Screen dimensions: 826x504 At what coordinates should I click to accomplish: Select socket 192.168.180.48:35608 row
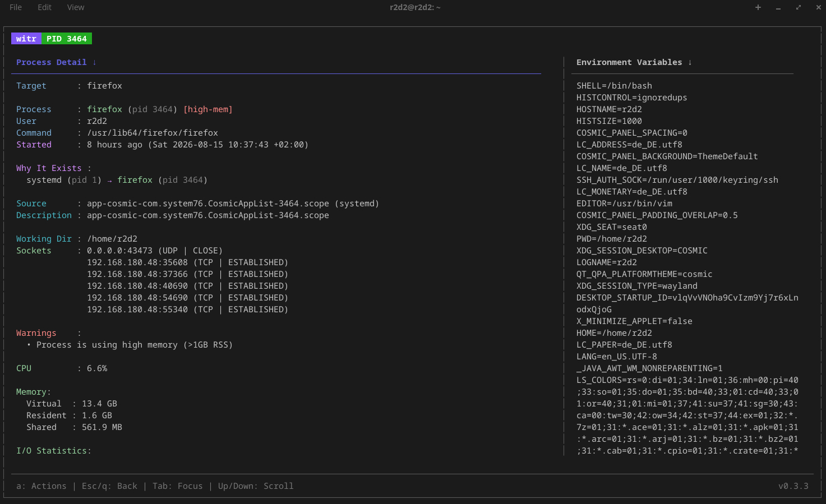187,262
